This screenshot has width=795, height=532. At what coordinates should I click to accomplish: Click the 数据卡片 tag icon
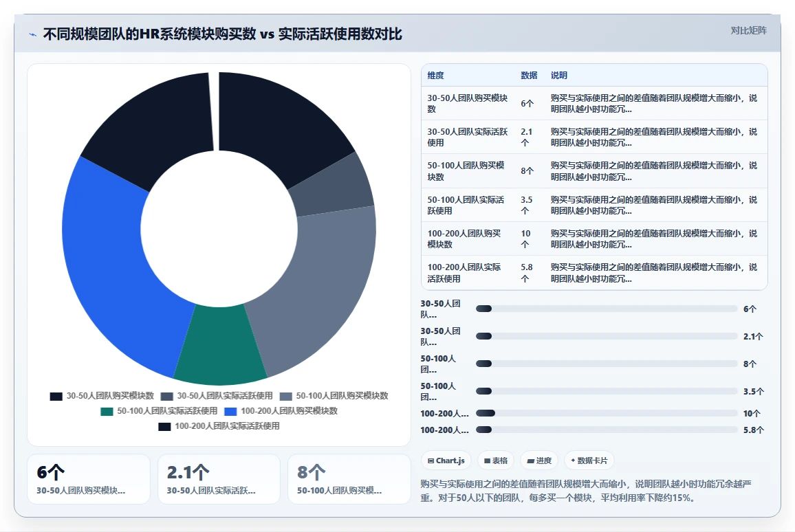tap(574, 461)
